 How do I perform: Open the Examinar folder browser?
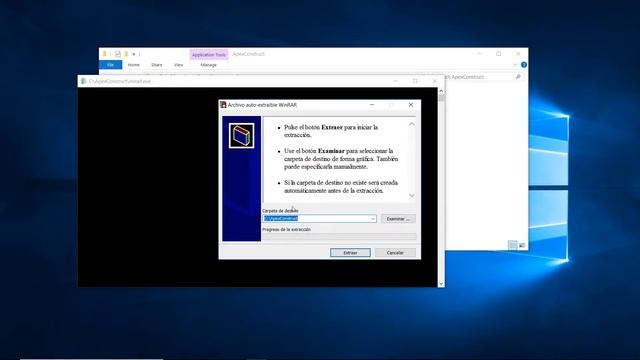pyautogui.click(x=398, y=219)
